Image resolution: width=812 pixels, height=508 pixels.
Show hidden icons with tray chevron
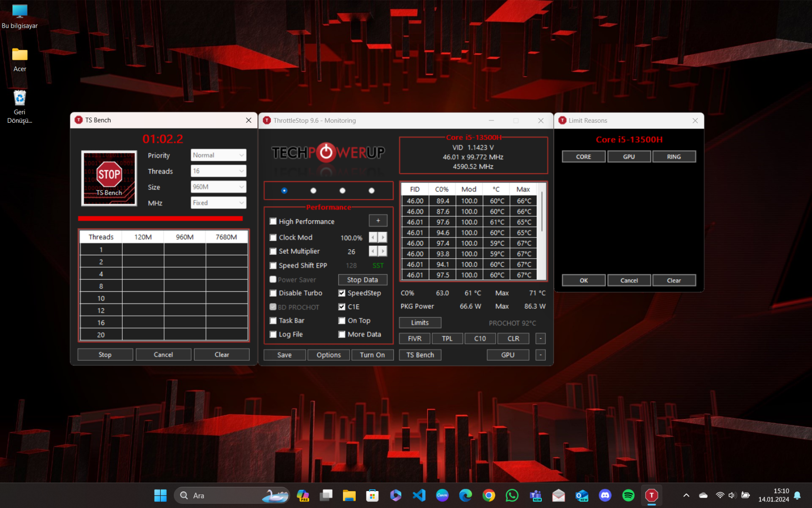pyautogui.click(x=686, y=495)
